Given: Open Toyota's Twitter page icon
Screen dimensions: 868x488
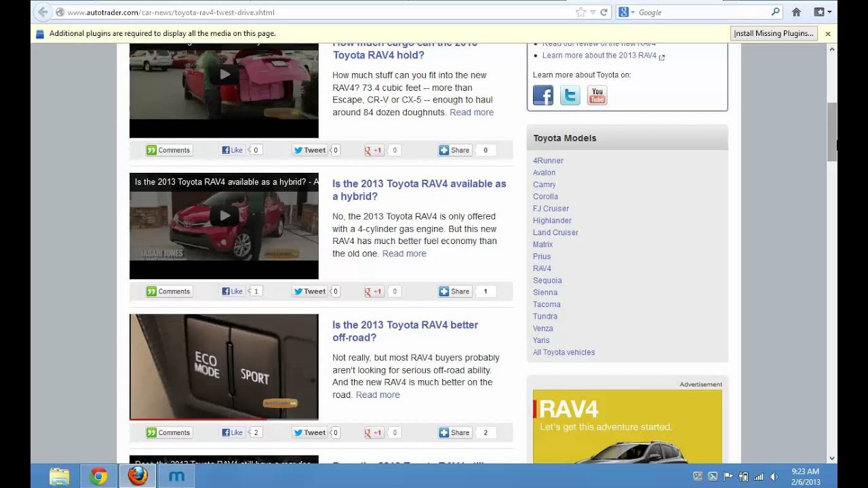Looking at the screenshot, I should [570, 96].
